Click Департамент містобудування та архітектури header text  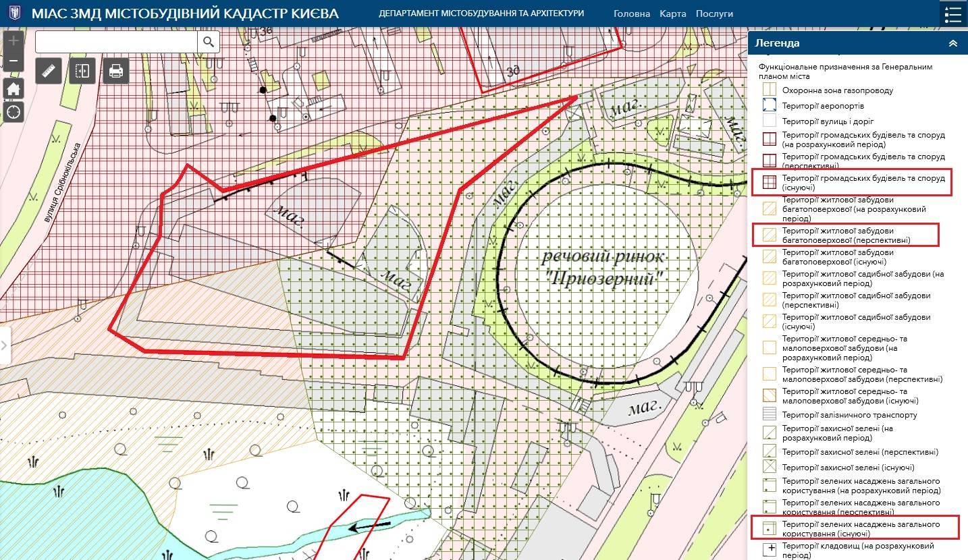click(x=481, y=13)
